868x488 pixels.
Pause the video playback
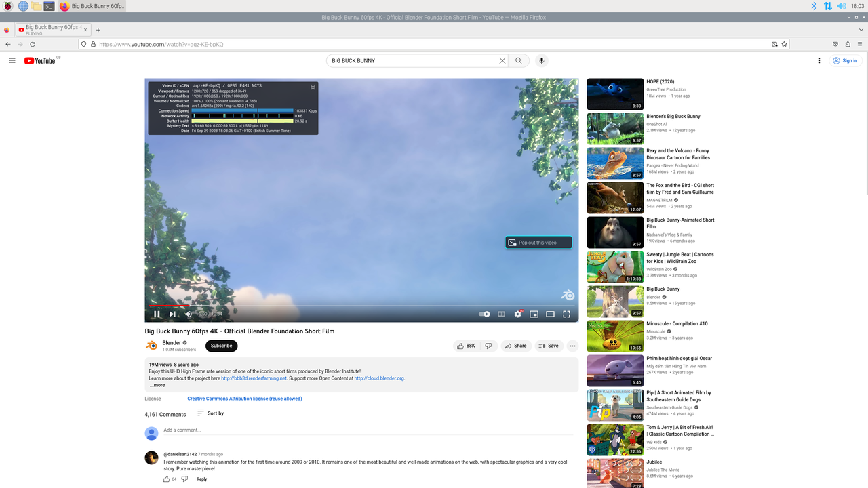coord(157,314)
